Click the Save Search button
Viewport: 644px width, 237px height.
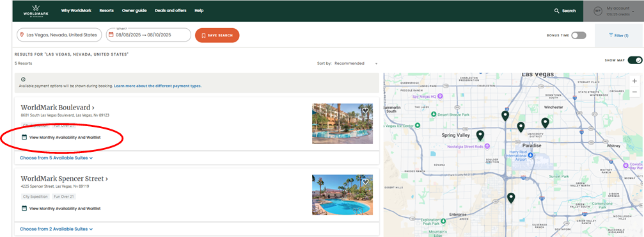(217, 35)
